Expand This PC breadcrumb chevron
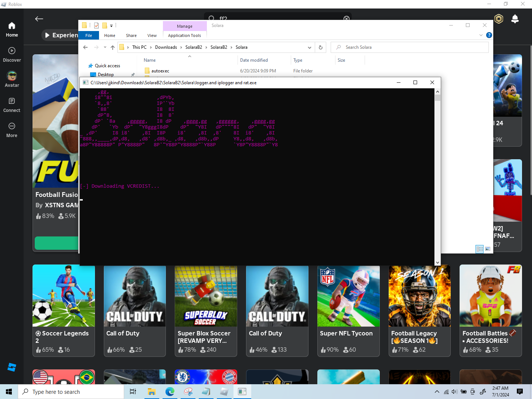 pos(151,47)
